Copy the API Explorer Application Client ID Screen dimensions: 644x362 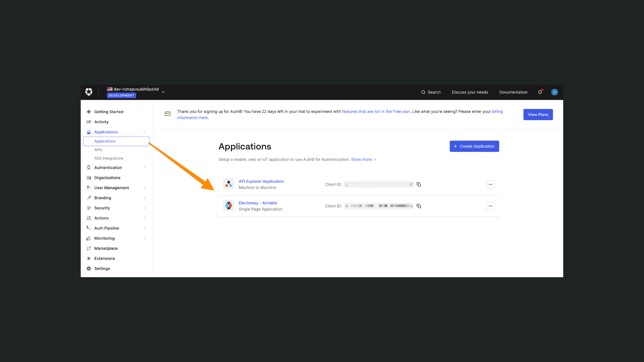(419, 184)
